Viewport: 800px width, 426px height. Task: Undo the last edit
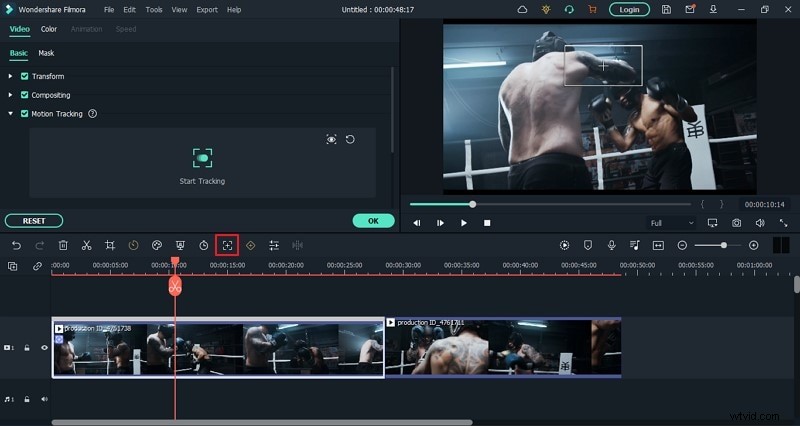tap(16, 245)
